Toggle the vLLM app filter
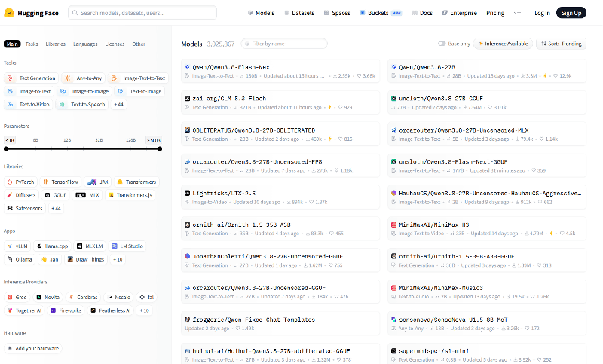This screenshot has height=364, width=603. coord(17,246)
